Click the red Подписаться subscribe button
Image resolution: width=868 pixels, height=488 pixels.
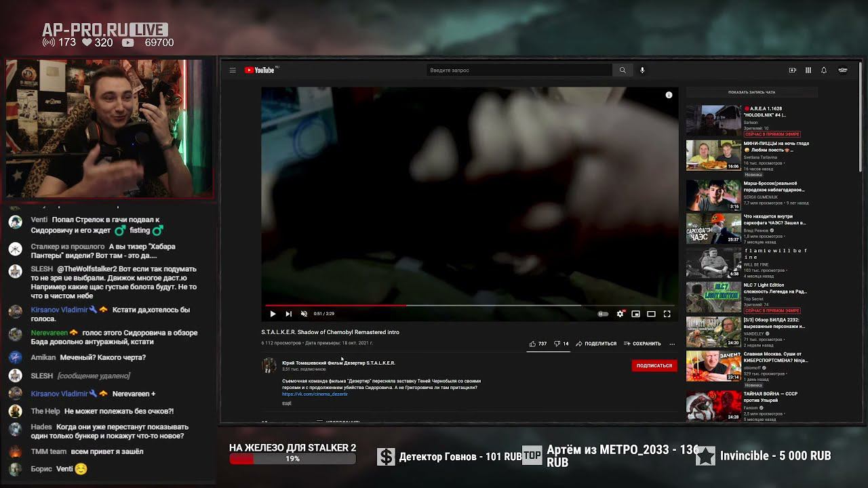coord(654,365)
